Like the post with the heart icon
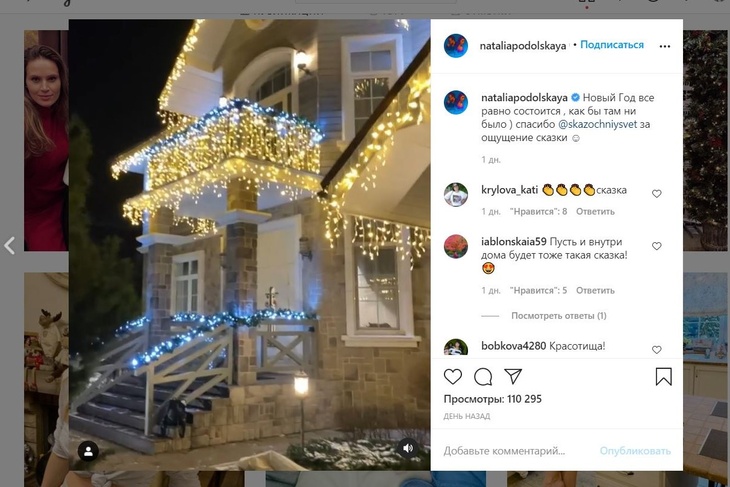Image resolution: width=730 pixels, height=487 pixels. tap(453, 377)
